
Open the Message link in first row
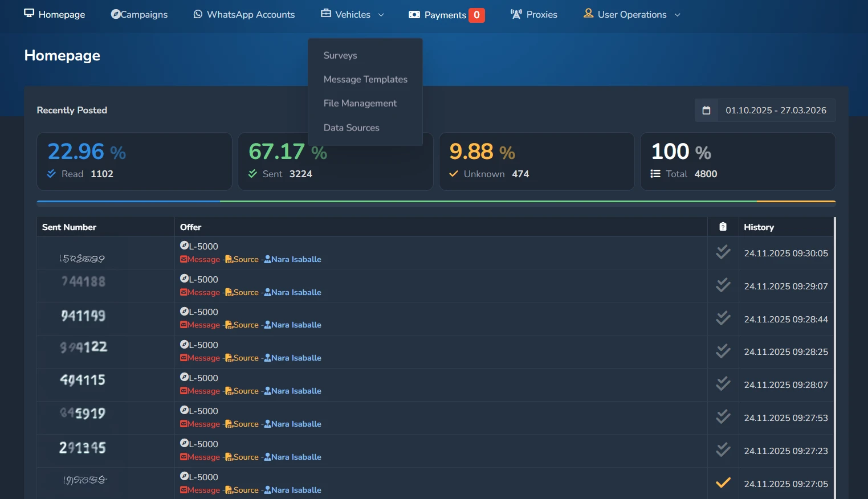tap(203, 260)
